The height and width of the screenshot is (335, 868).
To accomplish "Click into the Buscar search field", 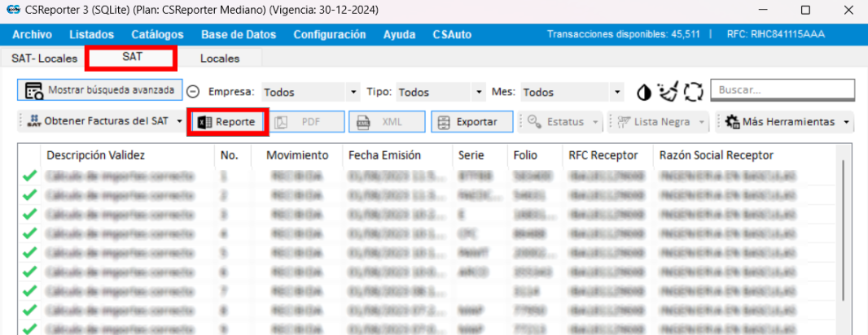I will tap(783, 90).
